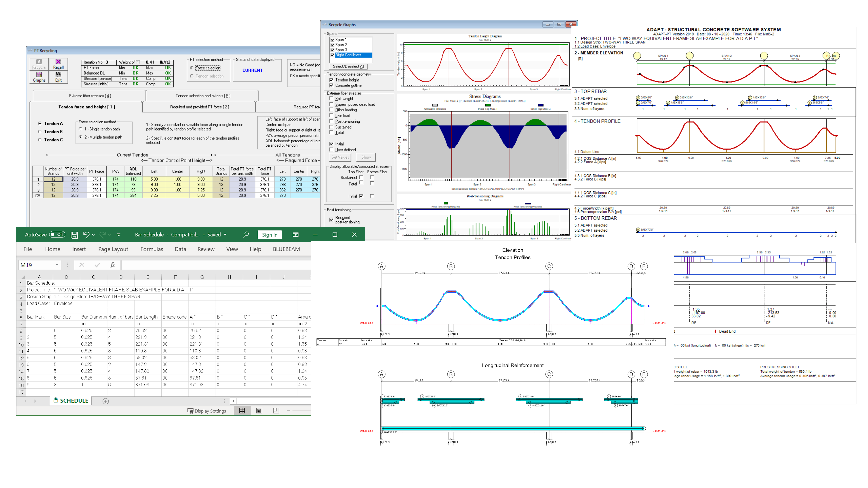The image size is (868, 488).
Task: Open Graphs from PT Recycling toolbar
Action: [39, 76]
